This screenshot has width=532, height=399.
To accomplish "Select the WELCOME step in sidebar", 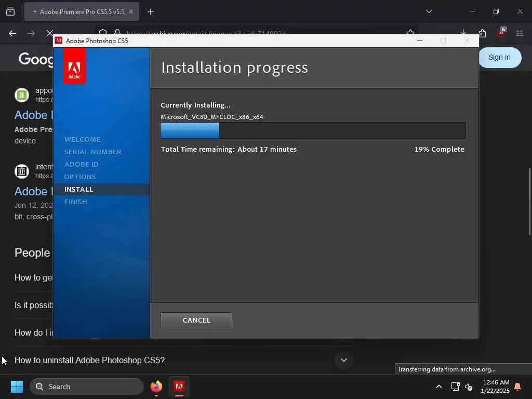I will (83, 139).
